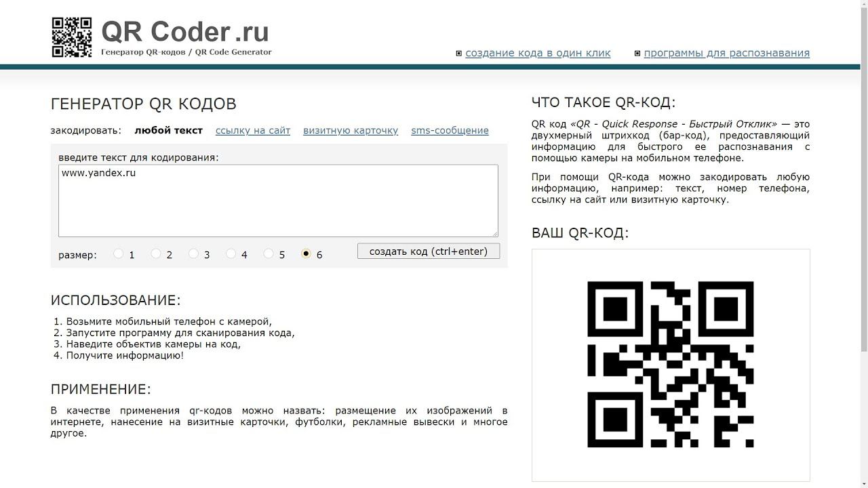Viewport: 868px width, 488px height.
Task: Switch to the 'ссылку на сайт' tab
Action: (x=253, y=130)
